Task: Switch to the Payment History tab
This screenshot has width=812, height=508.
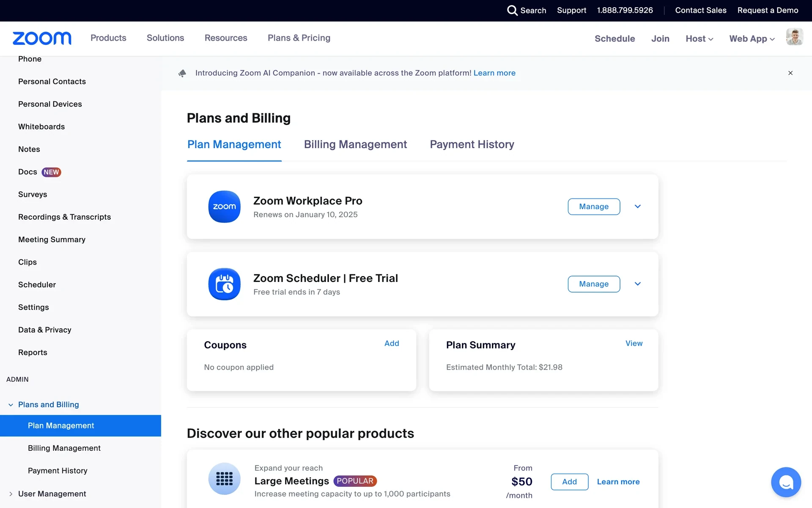Action: (472, 144)
